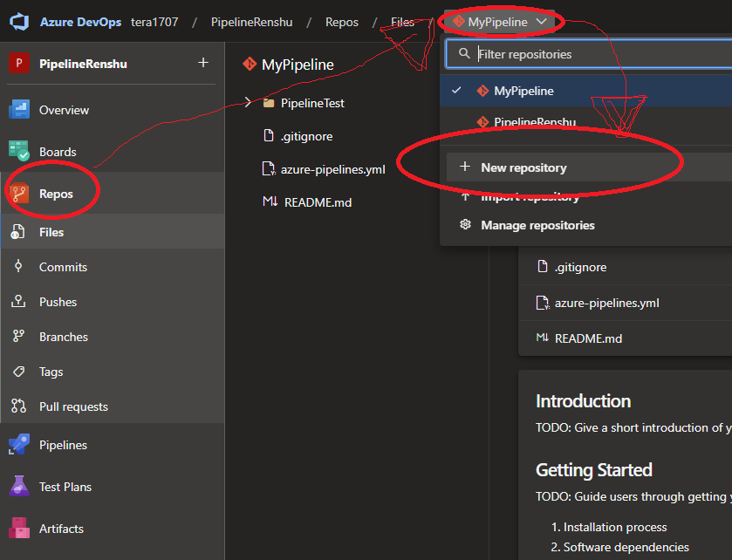Open azure-pipelines.yml in the file tree
This screenshot has height=560, width=732.
coord(333,169)
